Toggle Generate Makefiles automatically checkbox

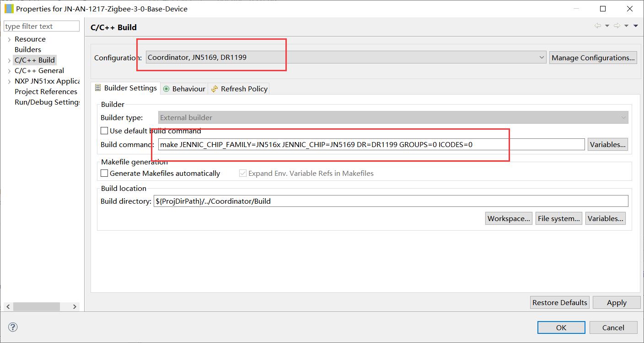click(104, 173)
